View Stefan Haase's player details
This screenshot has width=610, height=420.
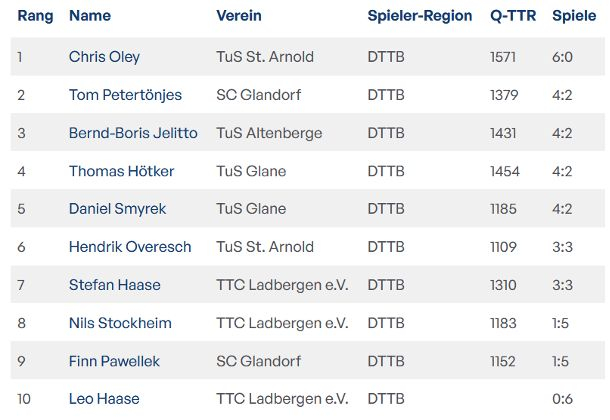pyautogui.click(x=114, y=285)
